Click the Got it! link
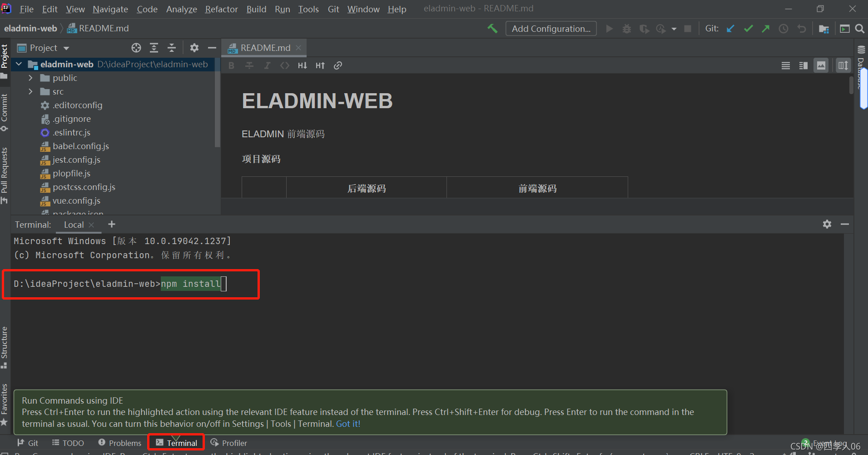 click(348, 424)
